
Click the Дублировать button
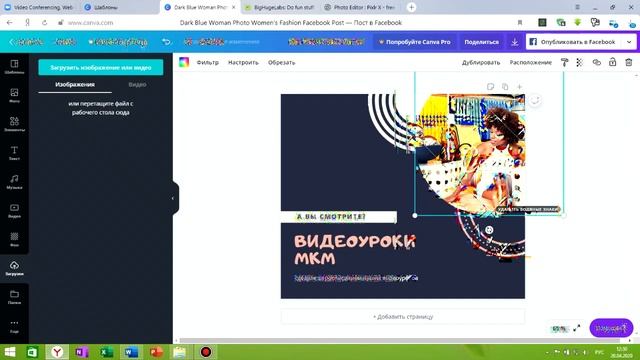(x=481, y=62)
